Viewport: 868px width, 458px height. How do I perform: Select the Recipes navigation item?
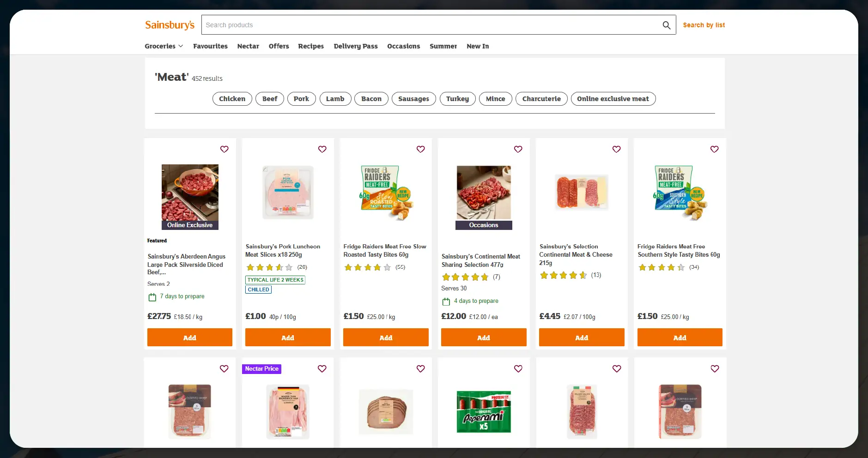coord(310,46)
